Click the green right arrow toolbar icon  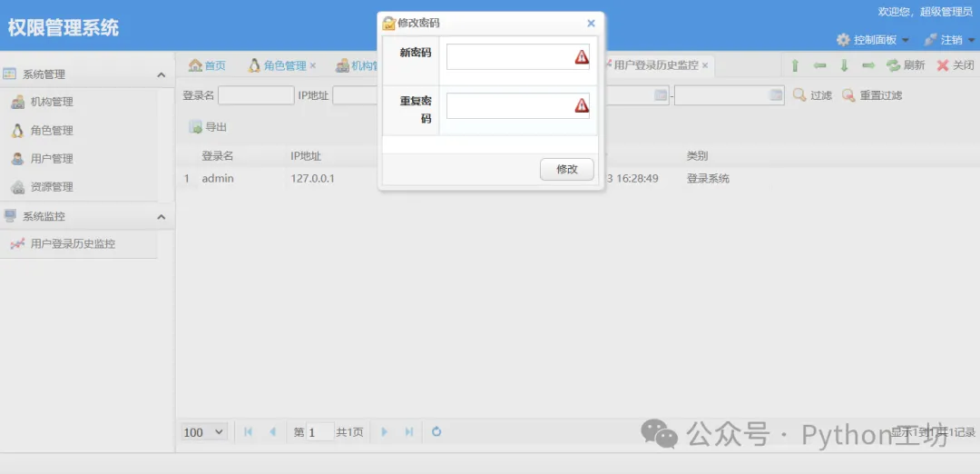point(868,65)
